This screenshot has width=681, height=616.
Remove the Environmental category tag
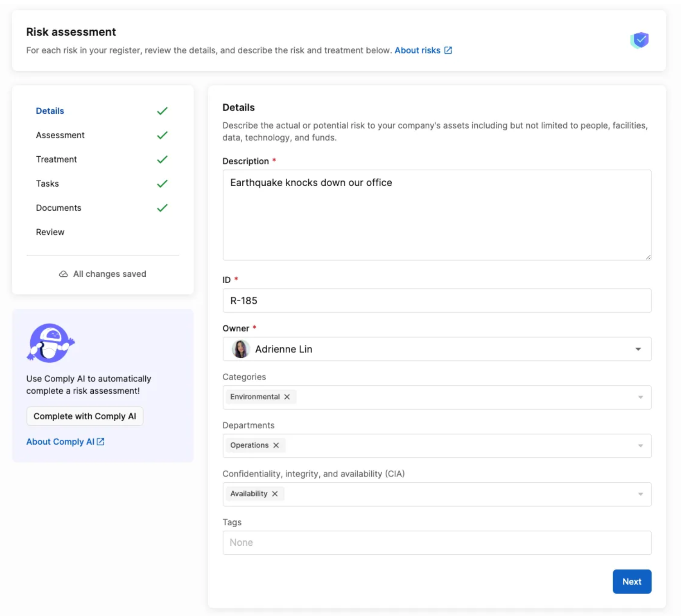[x=287, y=396]
